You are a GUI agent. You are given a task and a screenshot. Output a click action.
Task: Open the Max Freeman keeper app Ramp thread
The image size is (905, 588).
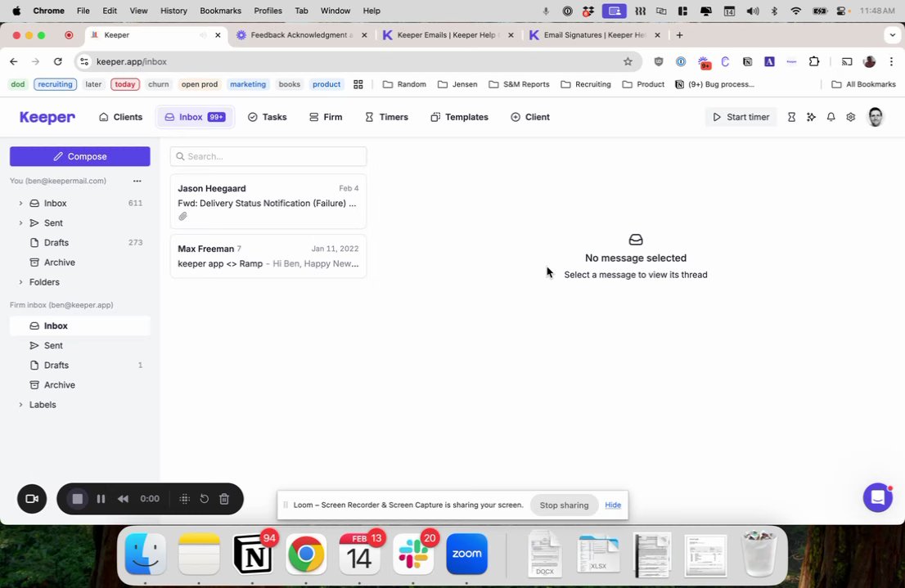click(268, 256)
